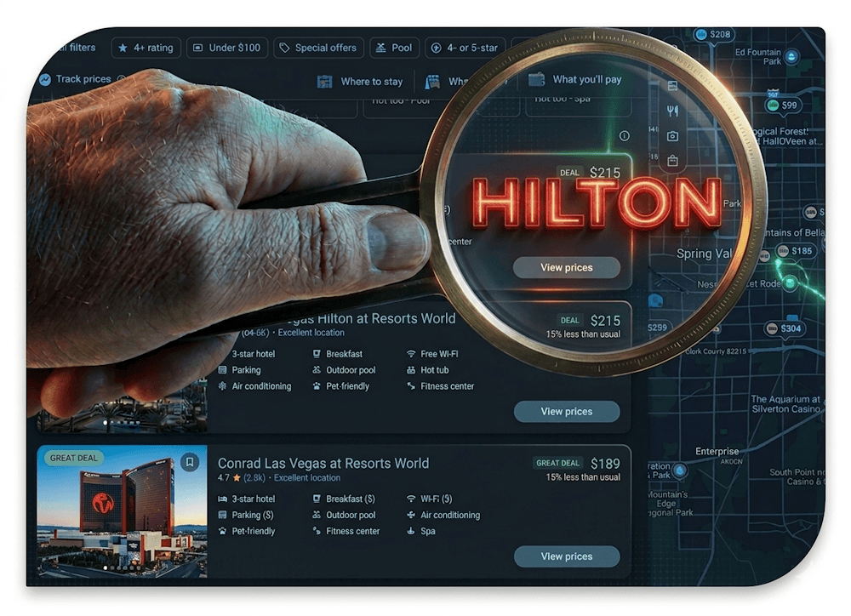
Task: Toggle the Pool filter chip
Action: click(x=395, y=48)
